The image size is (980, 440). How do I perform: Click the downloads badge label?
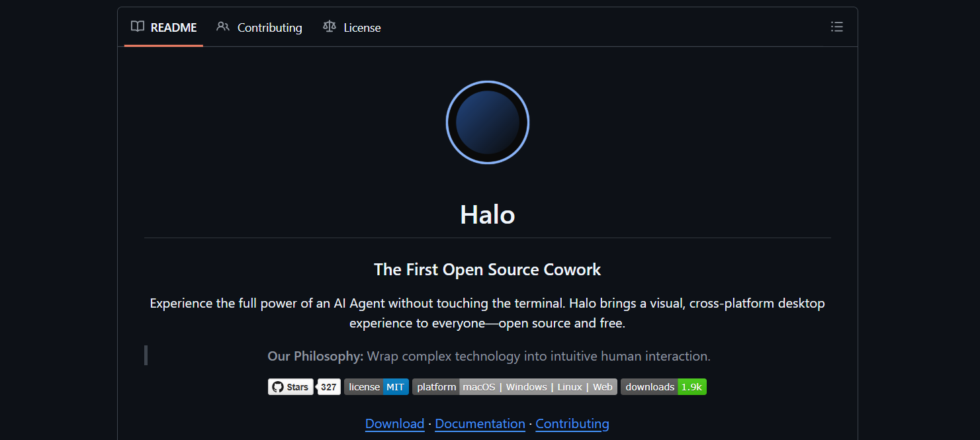point(649,386)
